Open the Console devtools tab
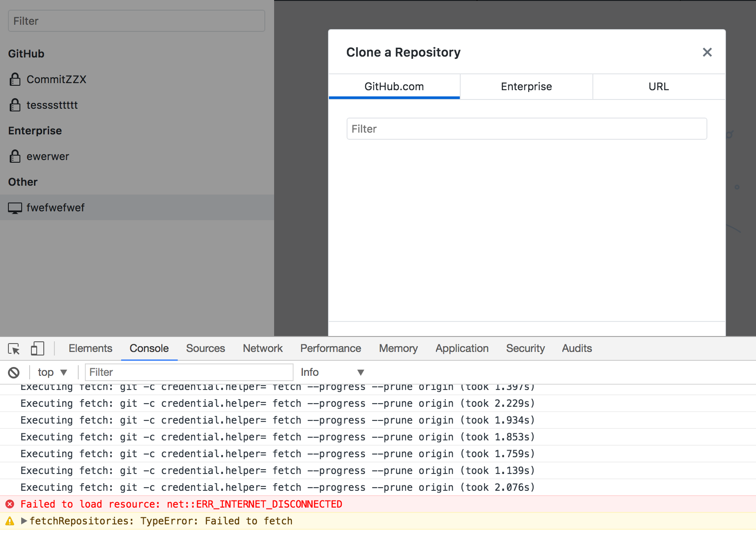 click(149, 348)
